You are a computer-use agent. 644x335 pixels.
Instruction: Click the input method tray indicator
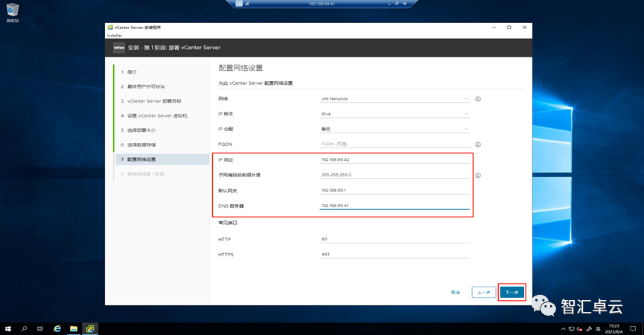click(598, 329)
